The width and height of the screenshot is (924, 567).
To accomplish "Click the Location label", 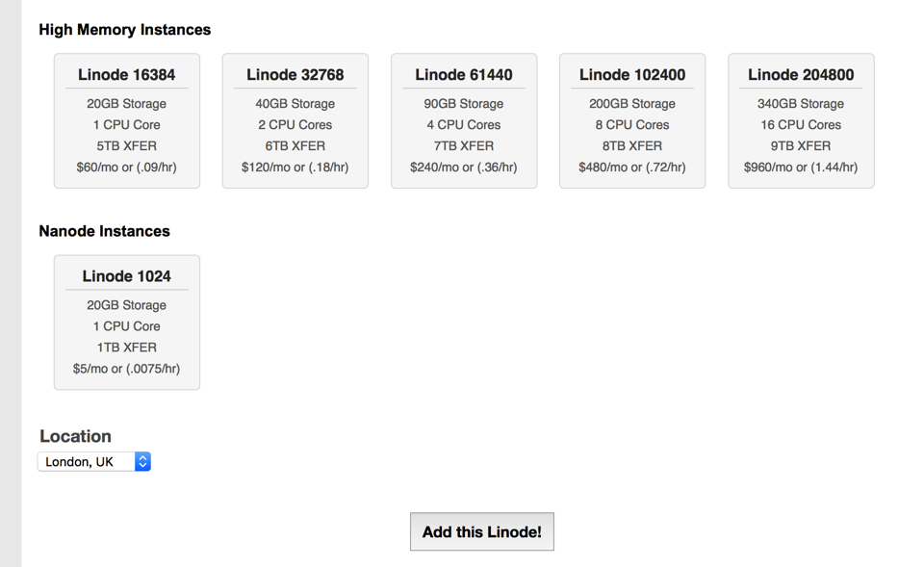I will [x=75, y=436].
